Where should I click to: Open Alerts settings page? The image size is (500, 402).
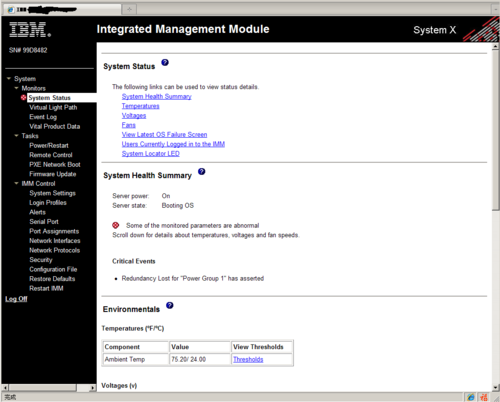(37, 212)
